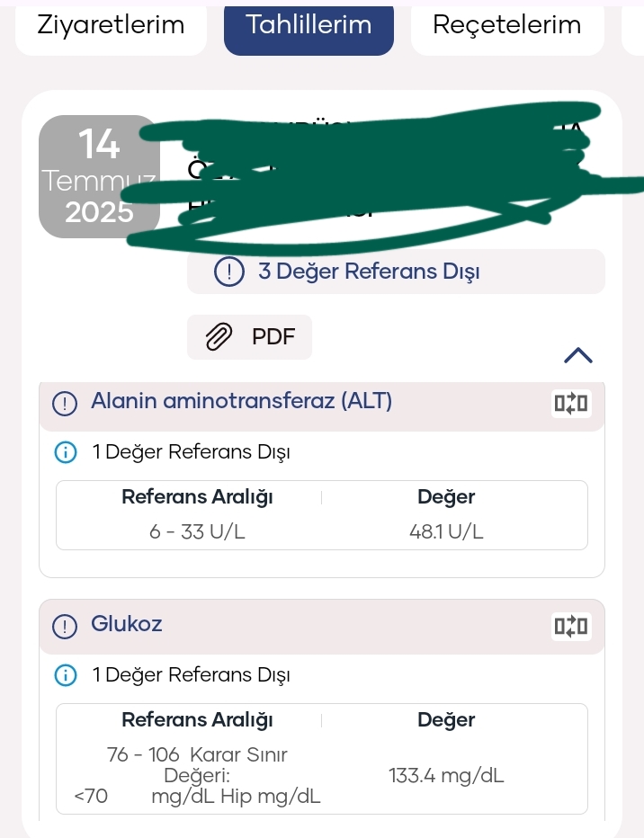644x838 pixels.
Task: Open the compare icon for ALT
Action: tap(571, 403)
